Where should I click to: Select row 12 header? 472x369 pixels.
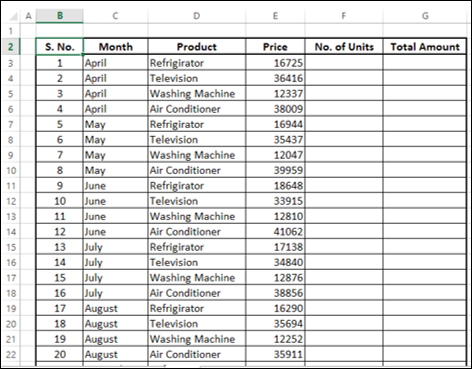tap(11, 201)
